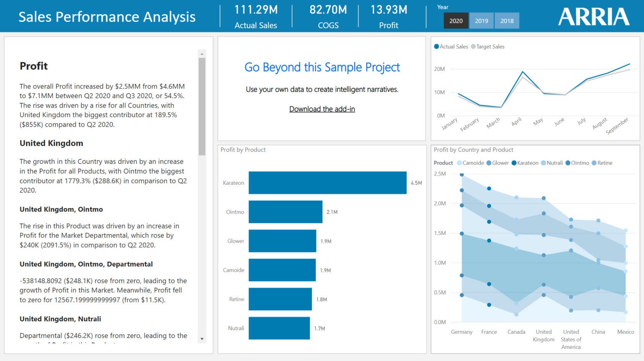
Task: Click the 13.93M Profit KPI card
Action: 389,17
